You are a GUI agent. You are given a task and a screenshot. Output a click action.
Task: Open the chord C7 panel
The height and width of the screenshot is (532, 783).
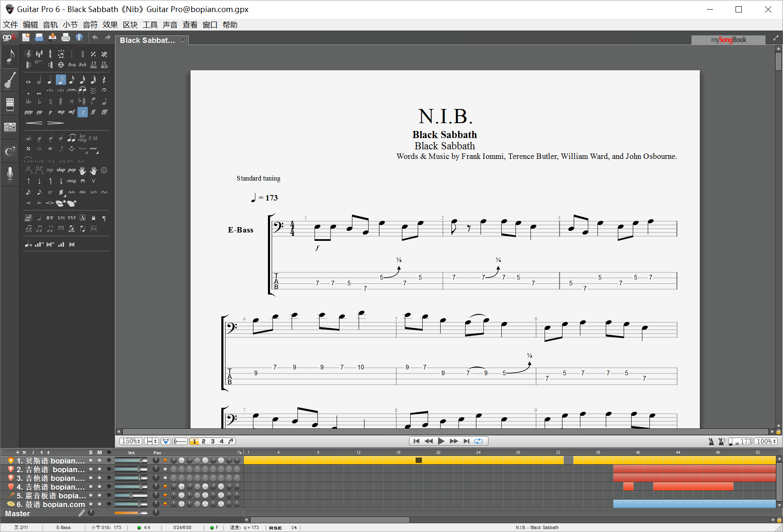[x=10, y=151]
